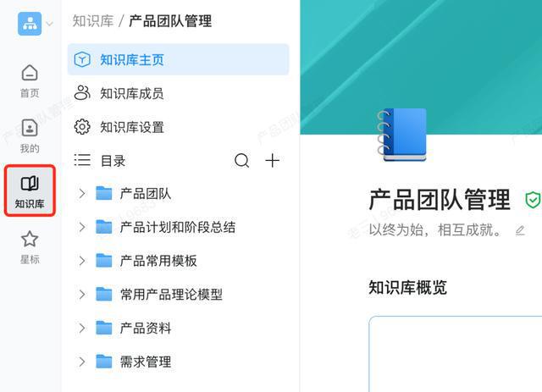The height and width of the screenshot is (392, 542).
Task: Open 知识库设置 page
Action: point(131,127)
